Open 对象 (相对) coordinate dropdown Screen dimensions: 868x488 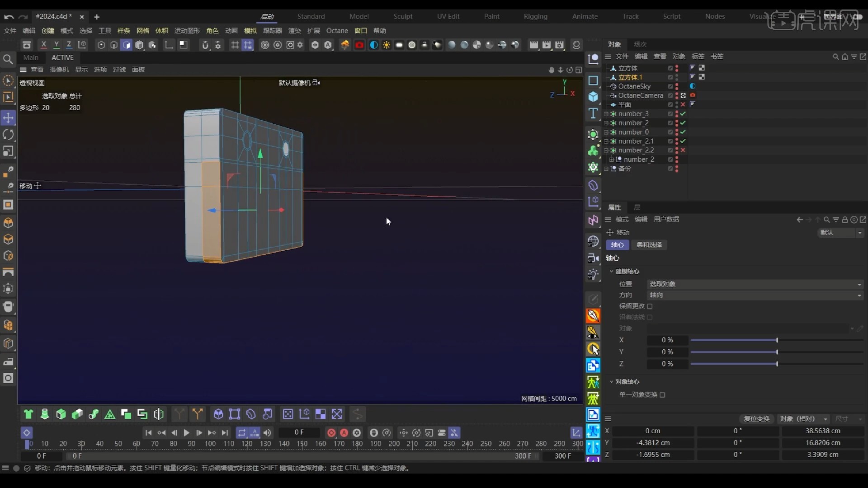click(x=803, y=419)
